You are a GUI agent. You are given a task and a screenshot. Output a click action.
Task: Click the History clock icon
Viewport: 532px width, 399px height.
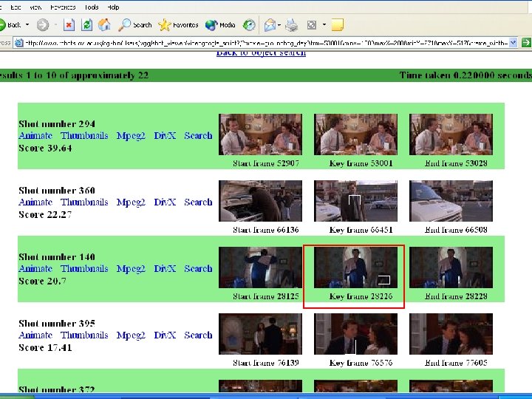[249, 25]
